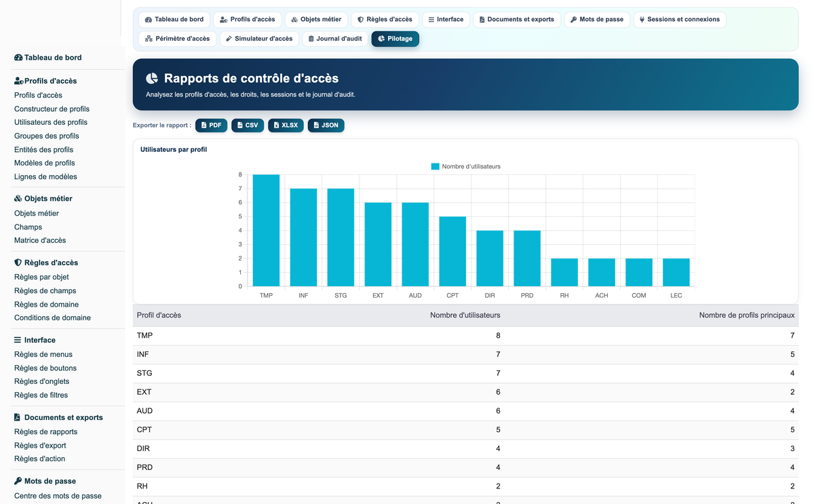Click the cubes icon beside sidebar Objets métier heading
The image size is (814, 504).
(18, 199)
